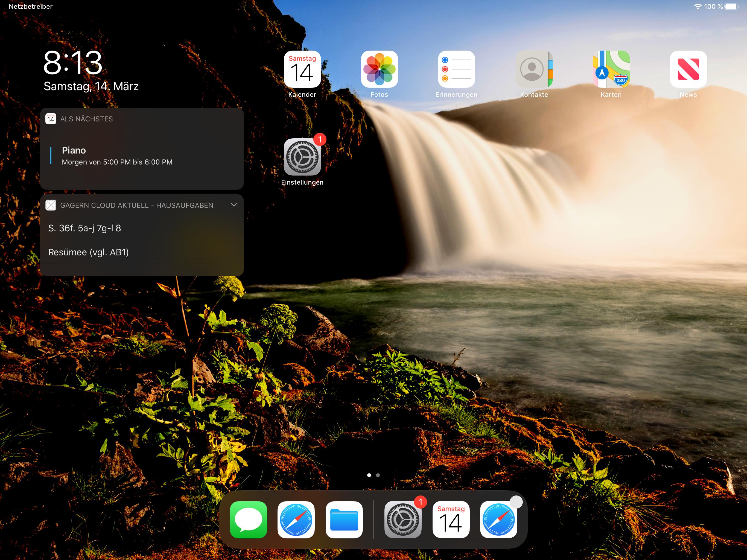The height and width of the screenshot is (560, 747).
Task: Launch leftmost Safari in the dock
Action: coord(296,520)
